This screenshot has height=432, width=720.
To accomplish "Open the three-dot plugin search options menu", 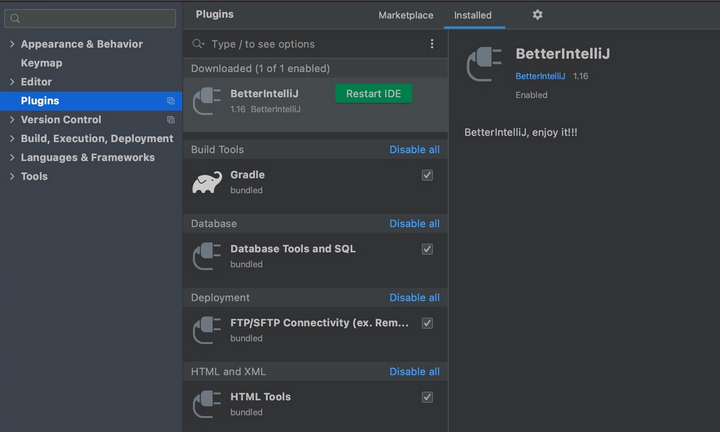I will pos(432,44).
